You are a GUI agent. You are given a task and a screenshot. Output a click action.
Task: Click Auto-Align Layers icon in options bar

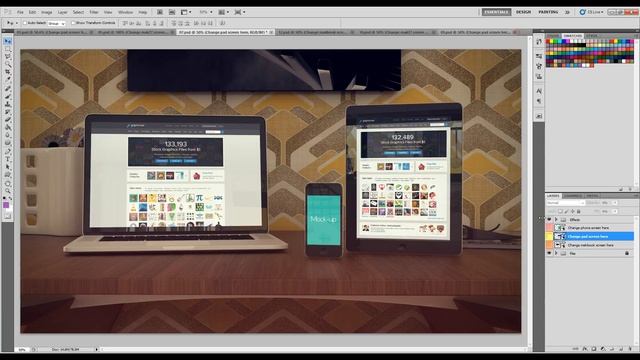[x=222, y=23]
